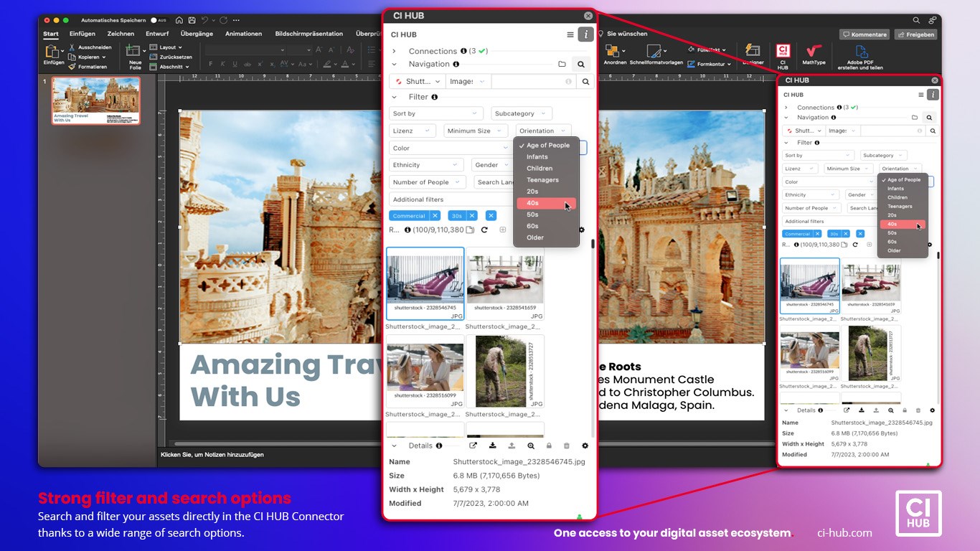980x551 pixels.
Task: Click the lock icon in enlarged Details toolbar
Action: [x=550, y=446]
